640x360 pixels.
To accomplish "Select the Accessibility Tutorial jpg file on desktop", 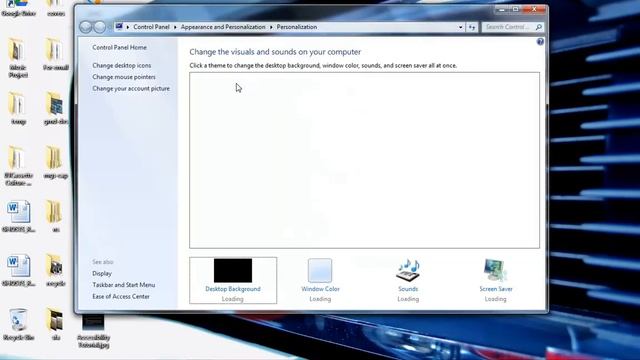I will tap(93, 331).
